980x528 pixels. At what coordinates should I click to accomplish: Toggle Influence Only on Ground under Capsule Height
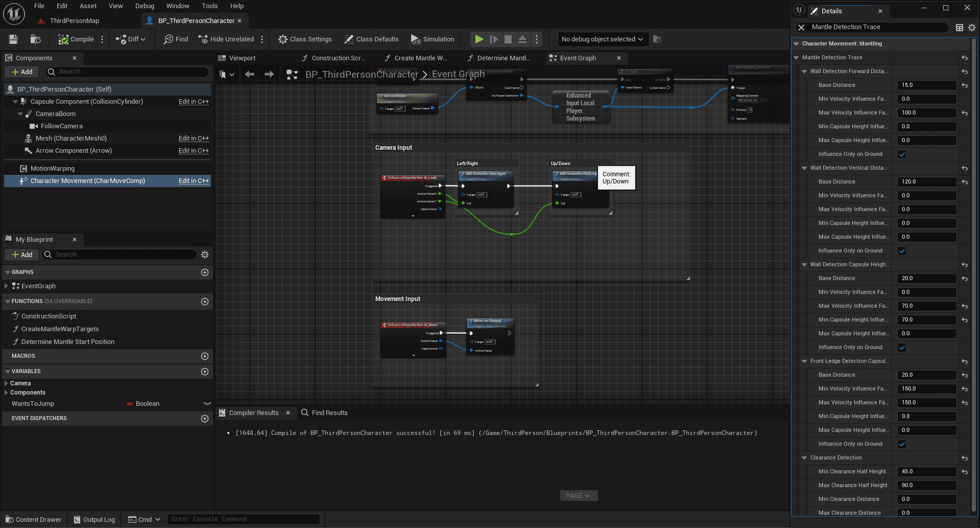point(902,348)
